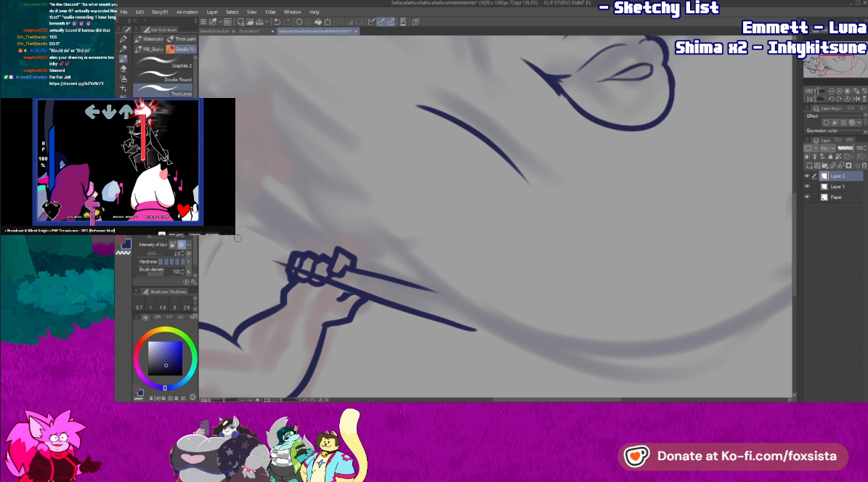The image size is (868, 482).
Task: Open the Window menu
Action: pos(292,12)
